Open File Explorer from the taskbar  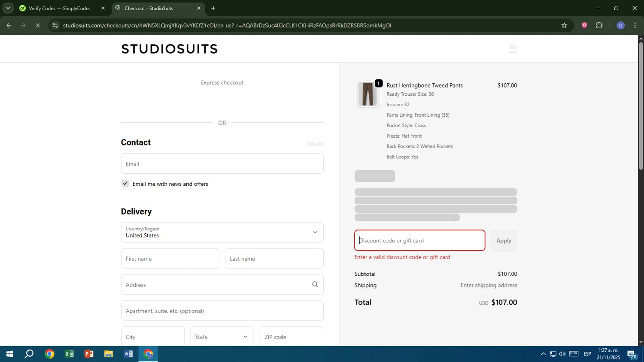[109, 354]
